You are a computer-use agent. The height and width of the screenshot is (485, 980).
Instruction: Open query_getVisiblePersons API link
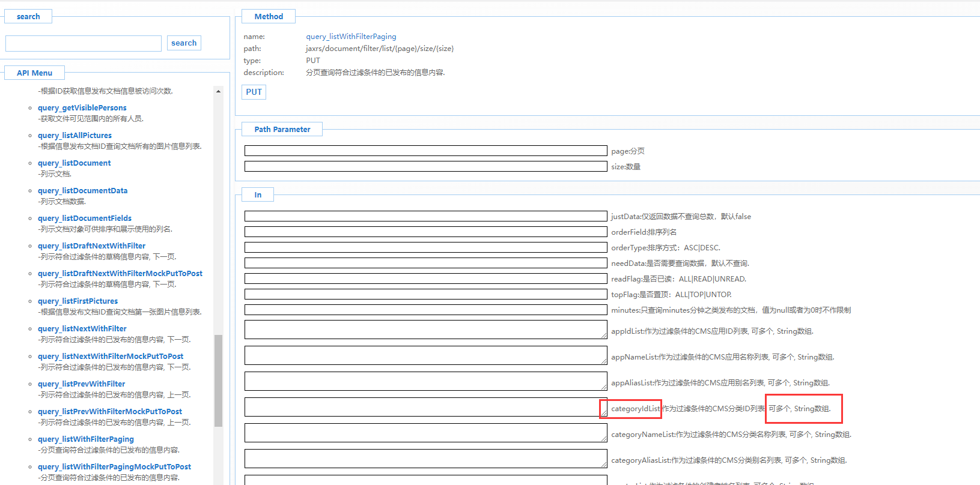pyautogui.click(x=82, y=108)
